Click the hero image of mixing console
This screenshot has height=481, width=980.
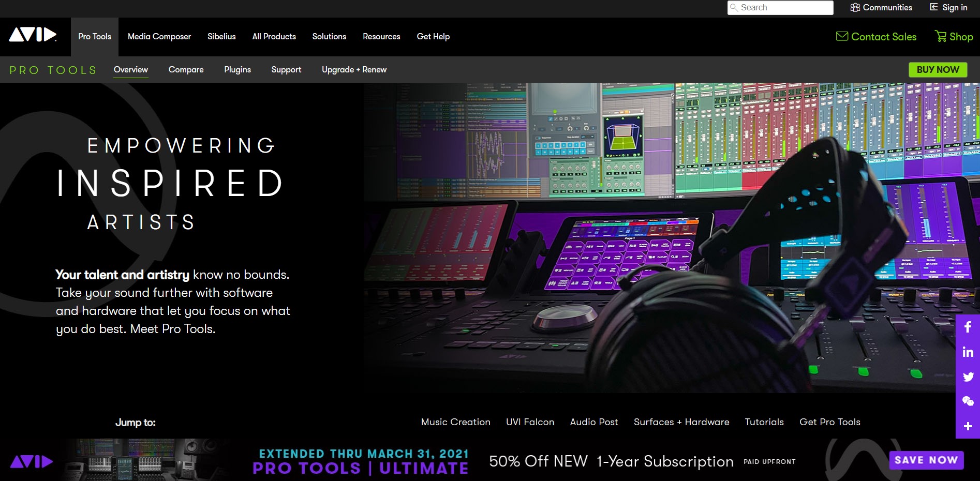(x=672, y=238)
